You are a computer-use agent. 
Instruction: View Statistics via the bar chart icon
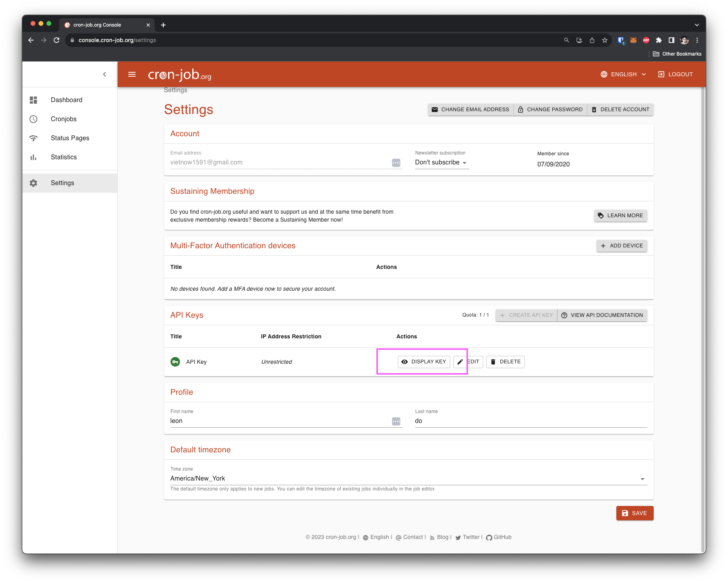33,157
